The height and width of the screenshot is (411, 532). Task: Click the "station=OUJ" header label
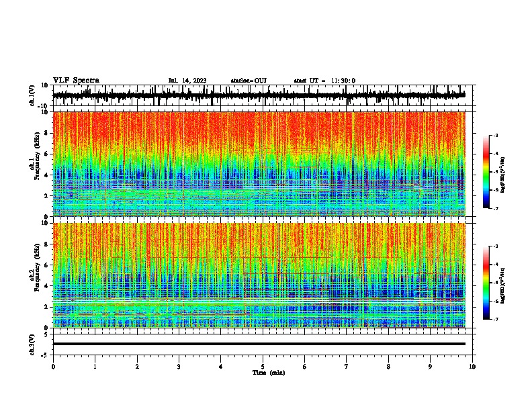pos(249,81)
